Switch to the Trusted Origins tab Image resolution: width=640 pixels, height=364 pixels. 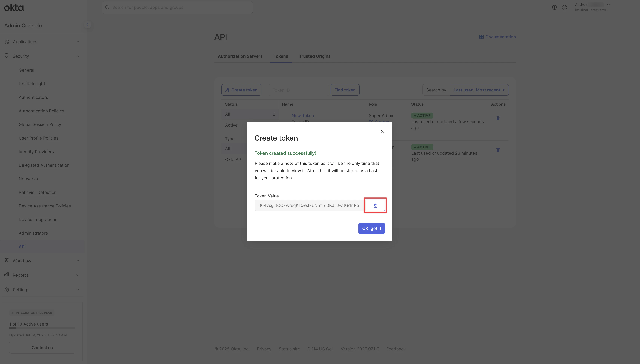[x=315, y=56]
